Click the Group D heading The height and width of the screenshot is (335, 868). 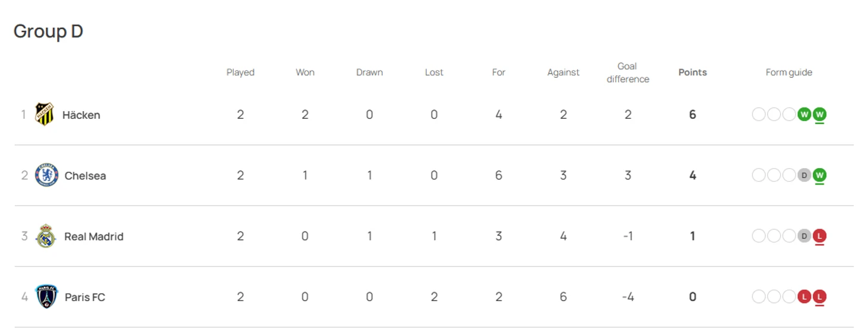pyautogui.click(x=48, y=31)
